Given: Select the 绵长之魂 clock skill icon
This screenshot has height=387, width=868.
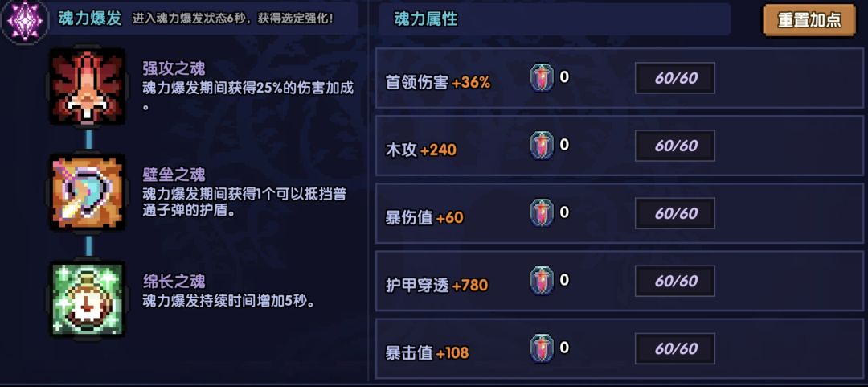Looking at the screenshot, I should point(87,299).
